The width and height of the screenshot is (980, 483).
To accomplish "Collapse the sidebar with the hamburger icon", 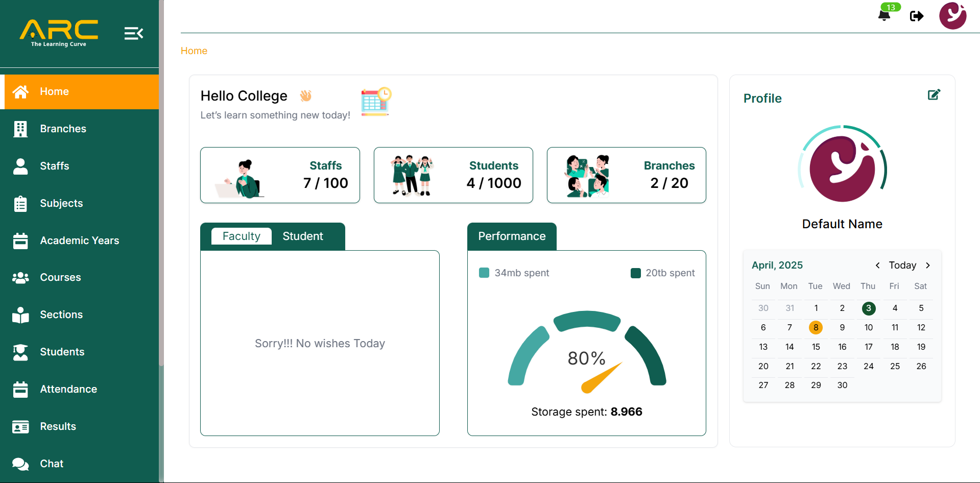I will pos(133,34).
